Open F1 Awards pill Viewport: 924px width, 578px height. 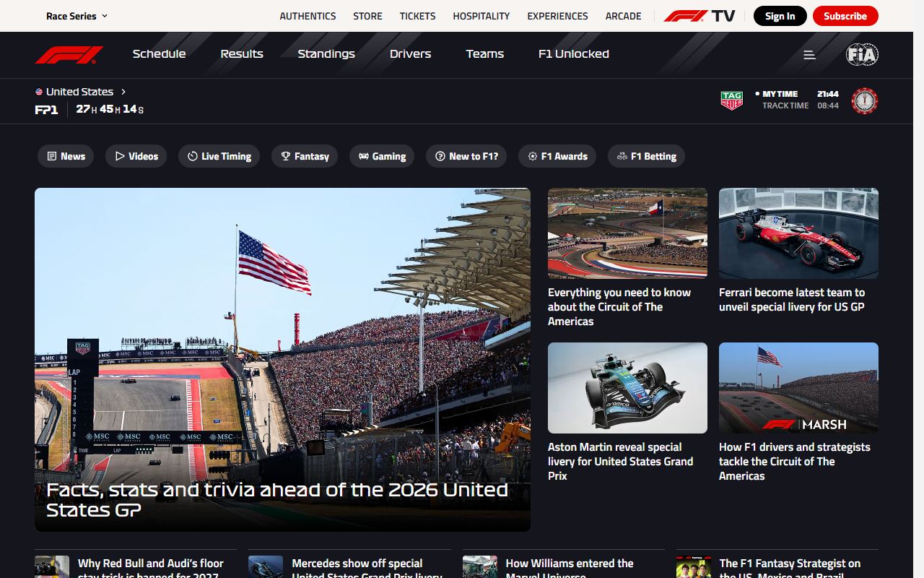[557, 156]
